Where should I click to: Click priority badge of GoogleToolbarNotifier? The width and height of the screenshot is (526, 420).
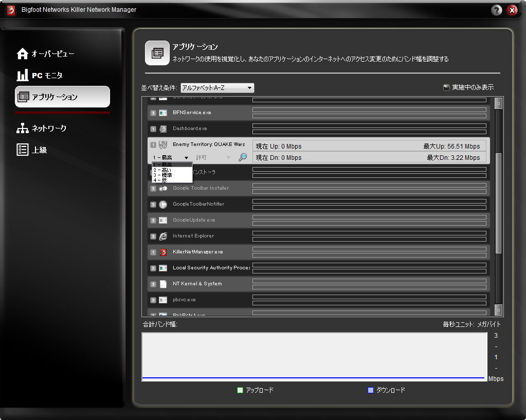(153, 204)
